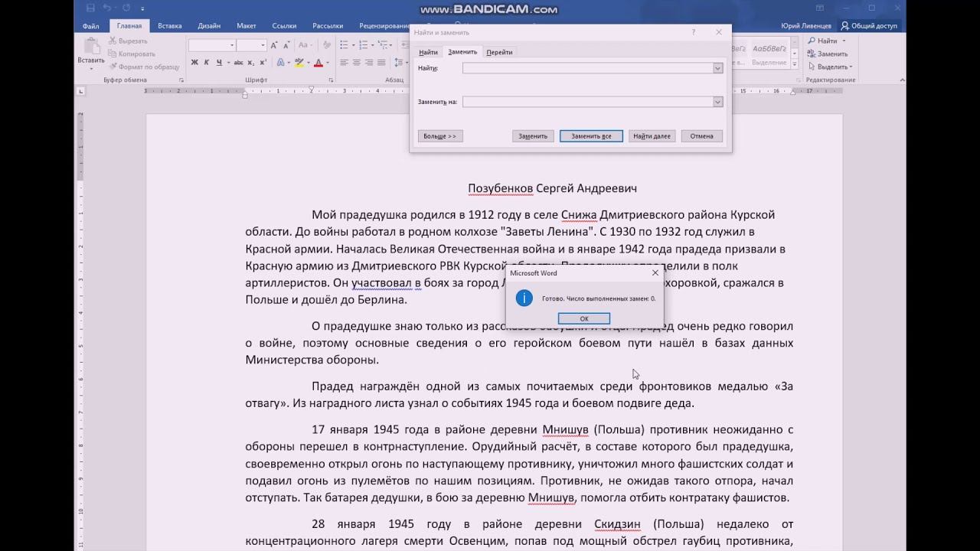
Task: Toggle strikethrough (abc) text formatting
Action: coord(238,63)
